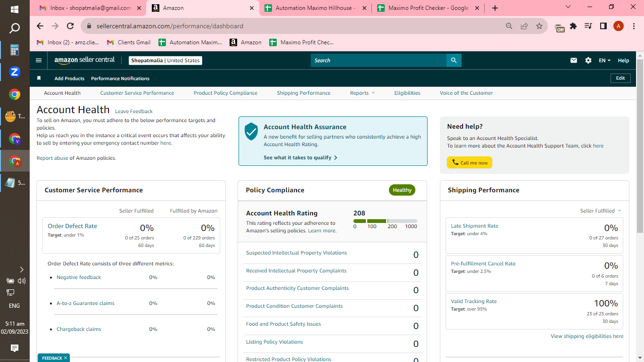Show hidden icons in the system tray
The height and width of the screenshot is (362, 644).
[x=22, y=270]
